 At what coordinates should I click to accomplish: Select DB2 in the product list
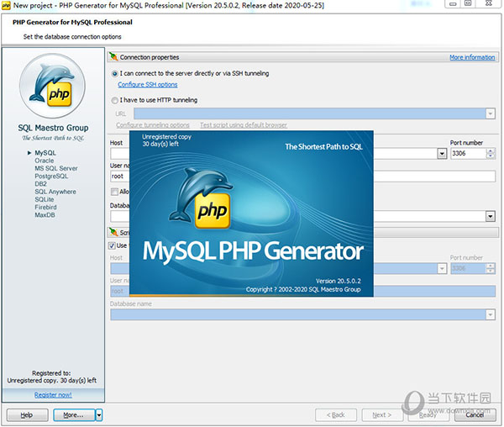tap(41, 184)
